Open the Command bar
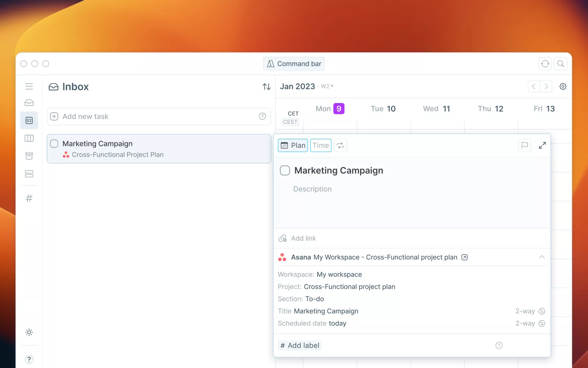Viewport: 588px width, 368px height. tap(294, 64)
